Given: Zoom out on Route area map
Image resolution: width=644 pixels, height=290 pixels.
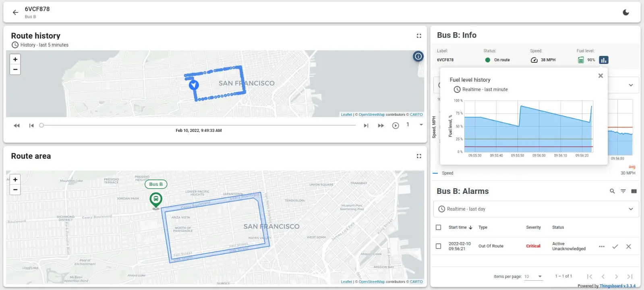Looking at the screenshot, I should pyautogui.click(x=15, y=189).
